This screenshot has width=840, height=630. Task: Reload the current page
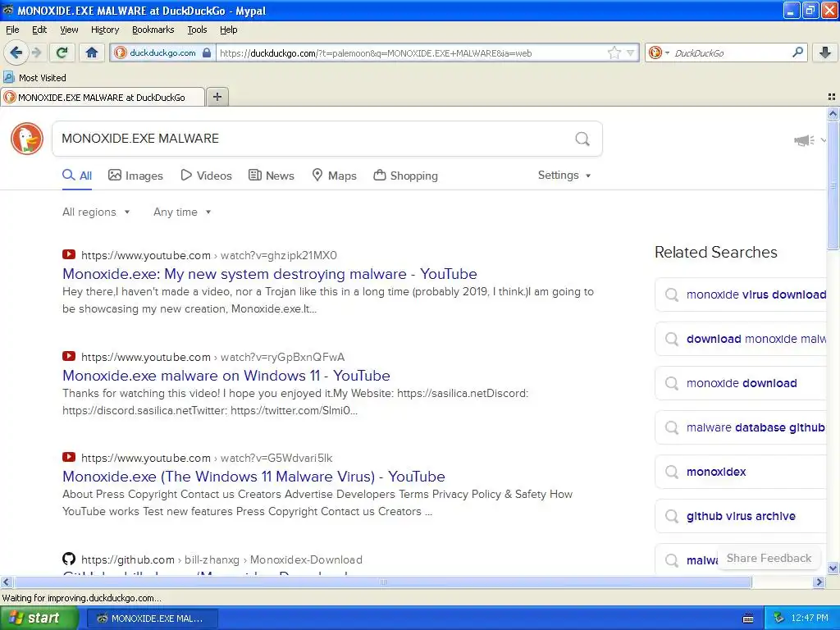click(x=62, y=52)
